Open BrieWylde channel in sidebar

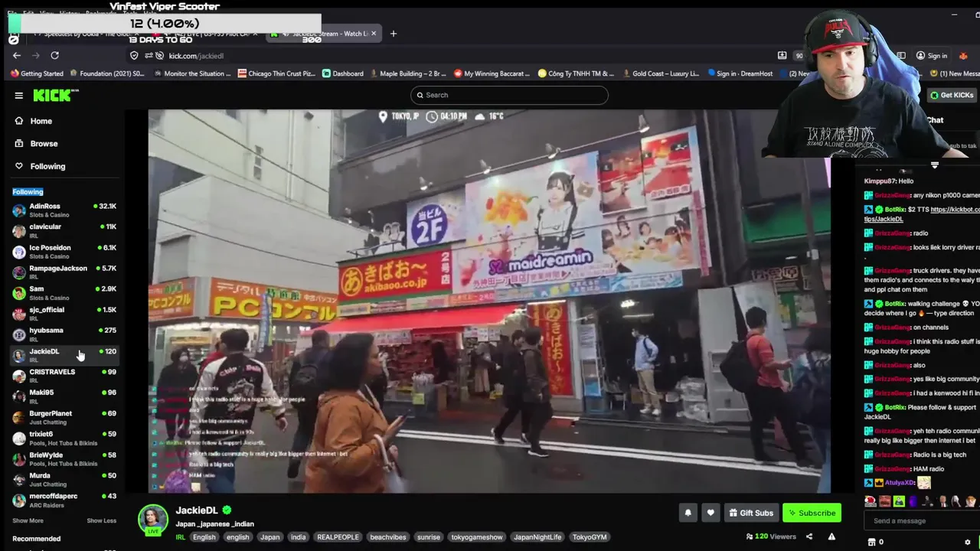[x=64, y=458]
